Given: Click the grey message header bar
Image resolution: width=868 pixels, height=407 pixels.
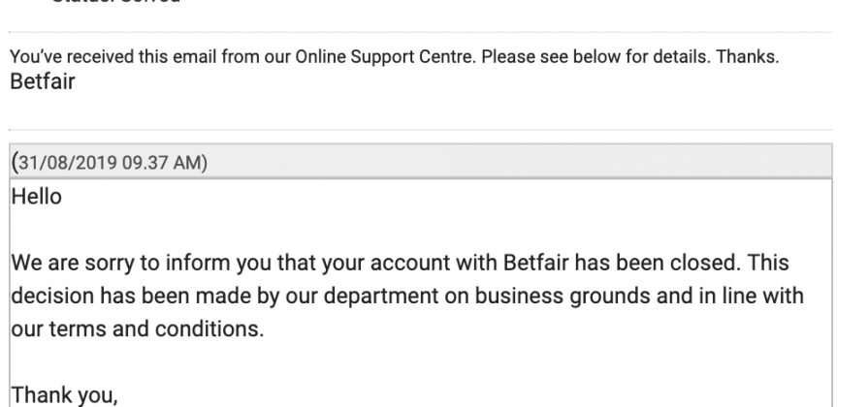Looking at the screenshot, I should click(x=421, y=162).
